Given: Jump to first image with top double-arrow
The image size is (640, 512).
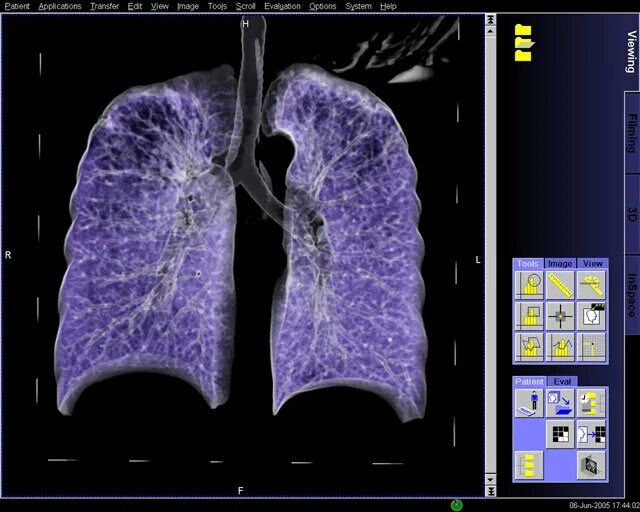Looking at the screenshot, I should coord(491,19).
